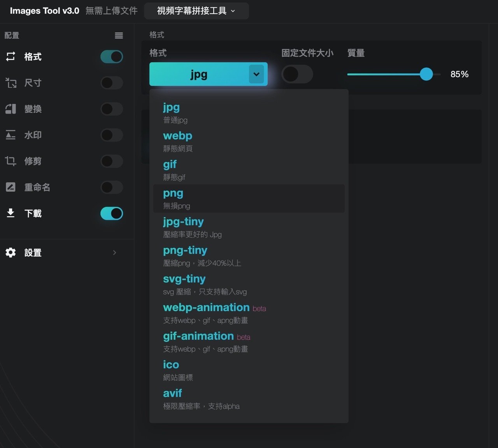Enable the 重命名 toggle switch
Image resolution: width=498 pixels, height=448 pixels.
[x=112, y=187]
